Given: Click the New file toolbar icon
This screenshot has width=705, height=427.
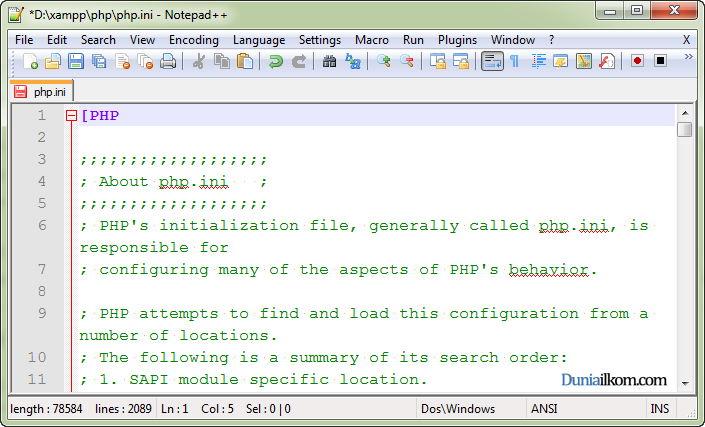Looking at the screenshot, I should coord(30,61).
